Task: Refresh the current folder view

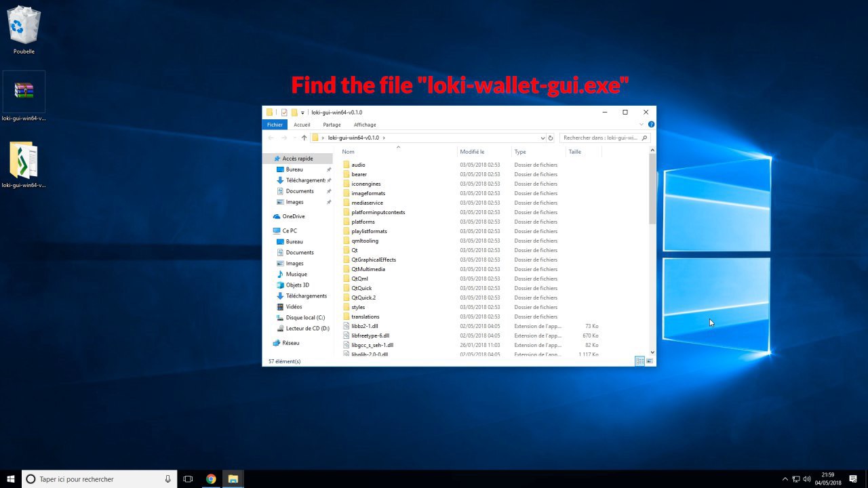Action: point(551,138)
